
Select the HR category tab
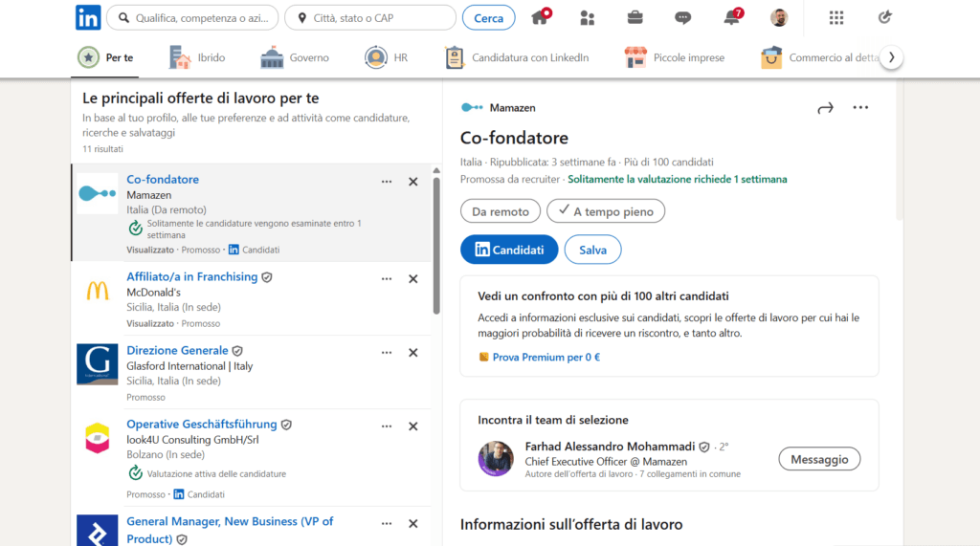coord(386,57)
